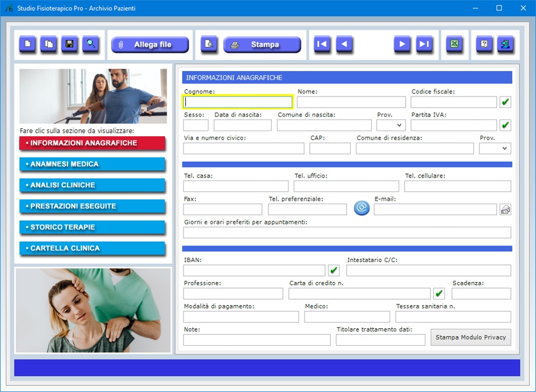
Task: Open the birth Prov. dropdown
Action: [391, 125]
